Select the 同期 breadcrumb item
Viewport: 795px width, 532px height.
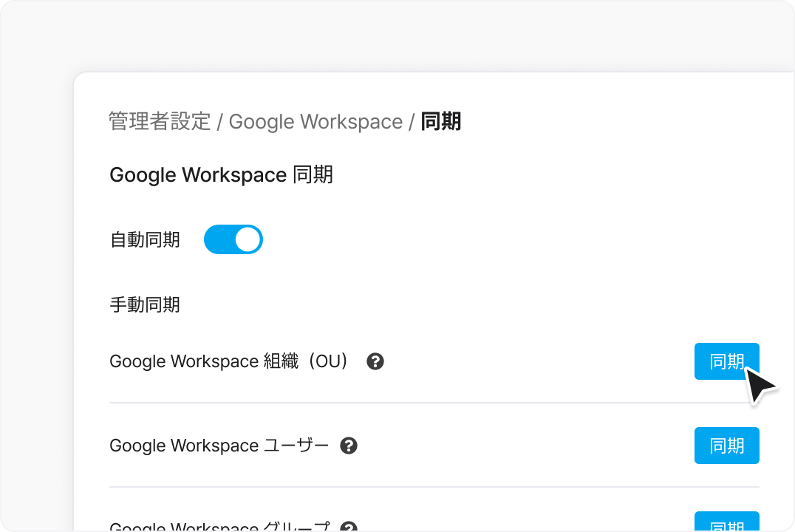[440, 122]
